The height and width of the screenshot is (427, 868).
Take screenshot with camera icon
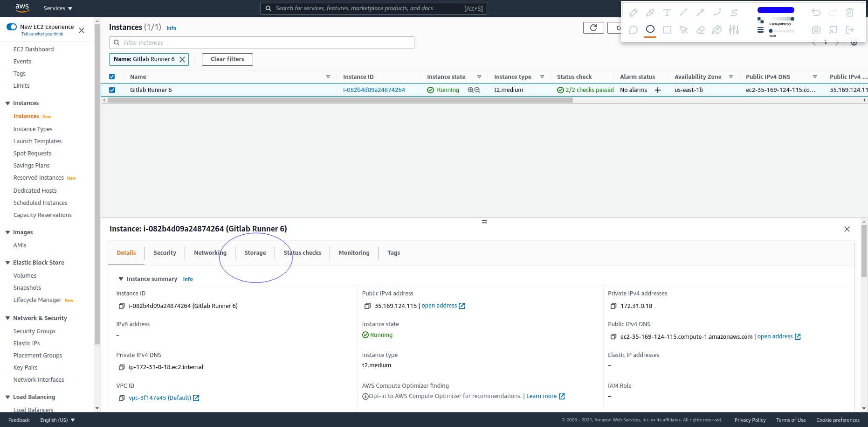point(816,30)
